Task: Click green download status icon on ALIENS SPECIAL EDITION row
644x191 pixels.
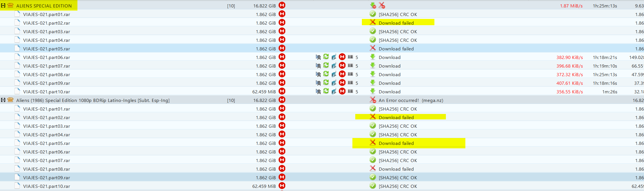Action: (x=373, y=5)
